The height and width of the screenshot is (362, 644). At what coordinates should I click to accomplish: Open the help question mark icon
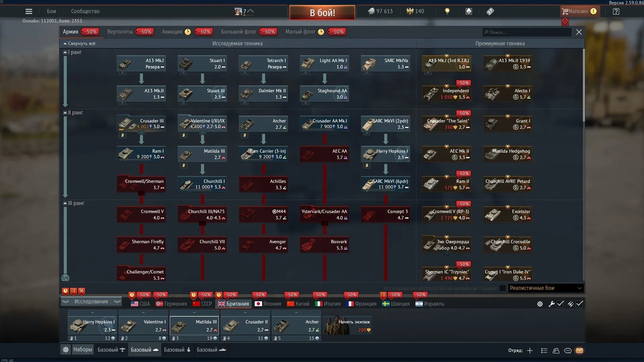pos(616,11)
